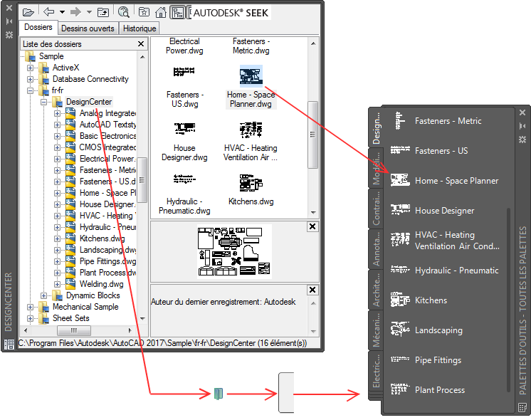Expand the Dynamic Blocks folder
531x420 pixels.
[43, 295]
